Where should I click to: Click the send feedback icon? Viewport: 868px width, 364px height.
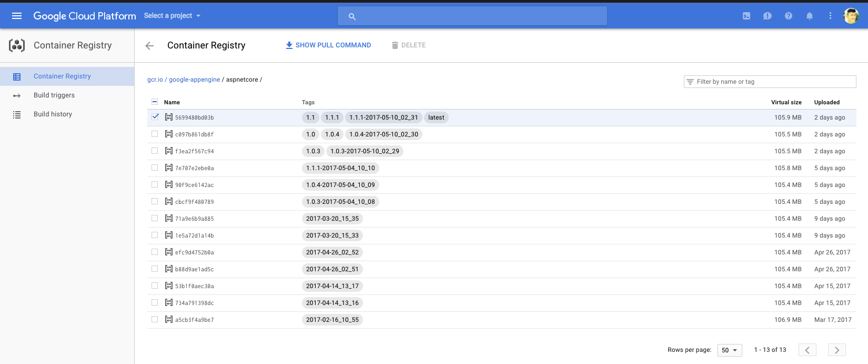pos(768,16)
